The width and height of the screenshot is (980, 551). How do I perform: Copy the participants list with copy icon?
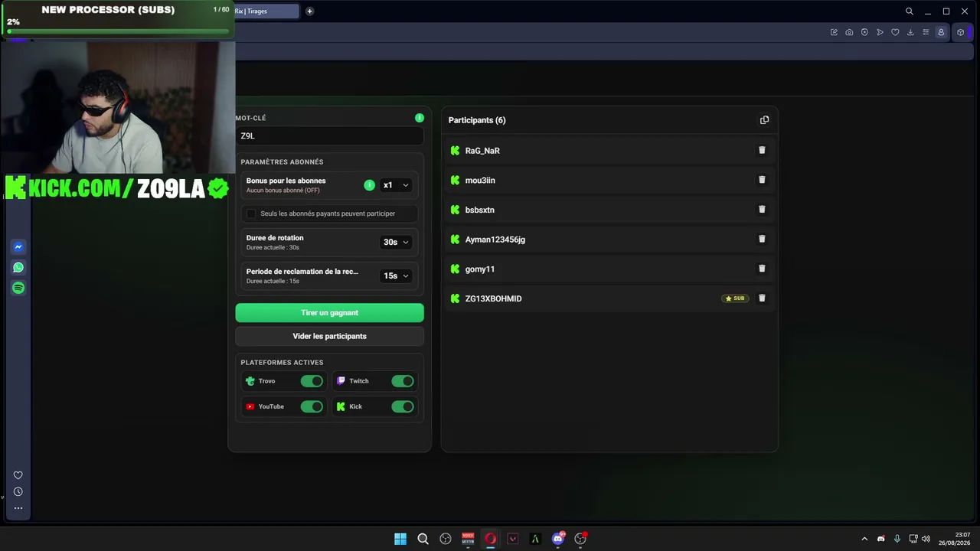coord(764,120)
